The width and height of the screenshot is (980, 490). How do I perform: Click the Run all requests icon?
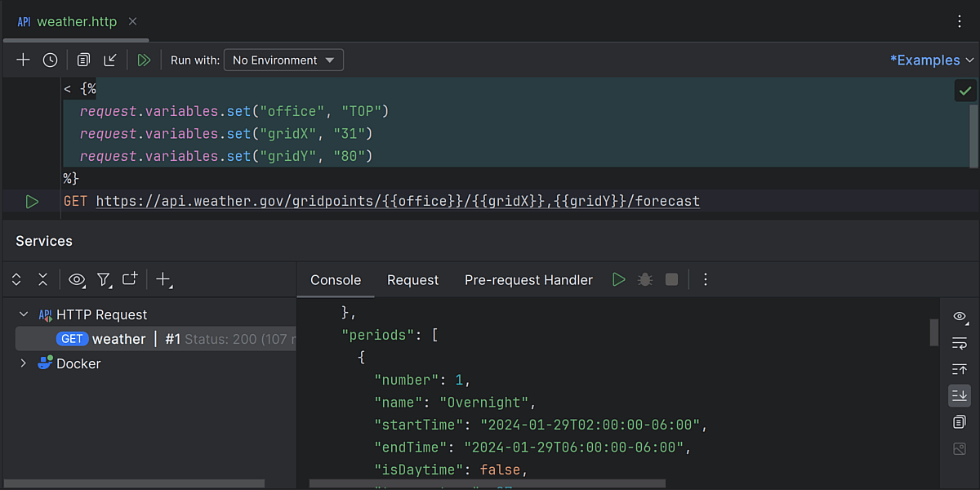pos(144,60)
